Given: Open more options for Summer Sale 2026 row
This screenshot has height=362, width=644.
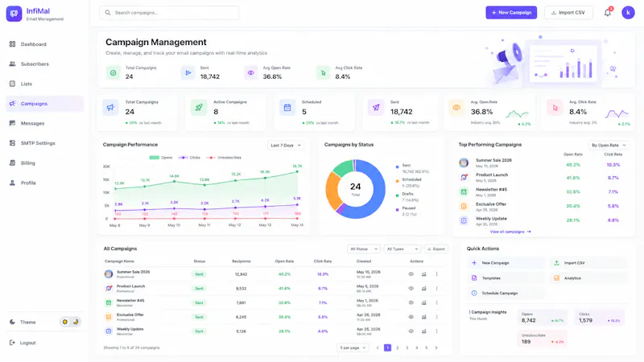Looking at the screenshot, I should click(436, 274).
